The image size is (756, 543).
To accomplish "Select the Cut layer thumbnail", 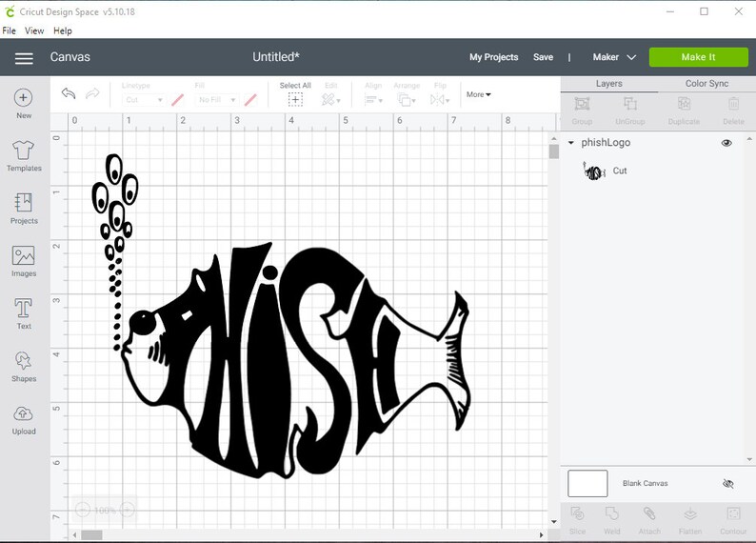I will [x=594, y=171].
